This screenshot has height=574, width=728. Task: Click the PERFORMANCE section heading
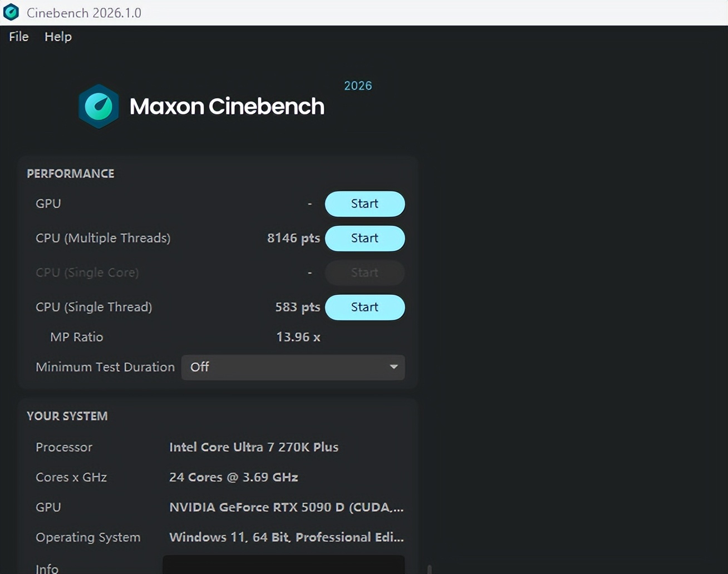71,174
